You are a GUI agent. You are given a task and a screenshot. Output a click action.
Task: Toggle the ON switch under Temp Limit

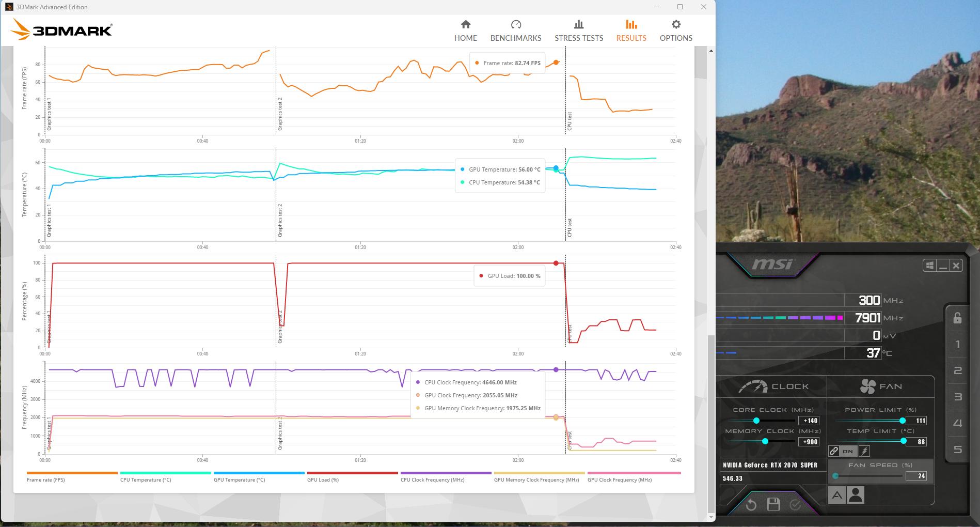pyautogui.click(x=848, y=451)
